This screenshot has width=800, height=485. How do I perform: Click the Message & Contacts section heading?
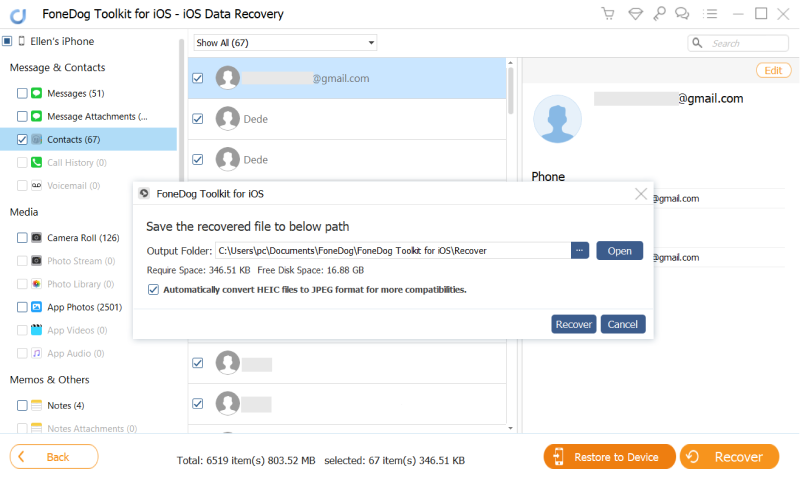(x=57, y=67)
